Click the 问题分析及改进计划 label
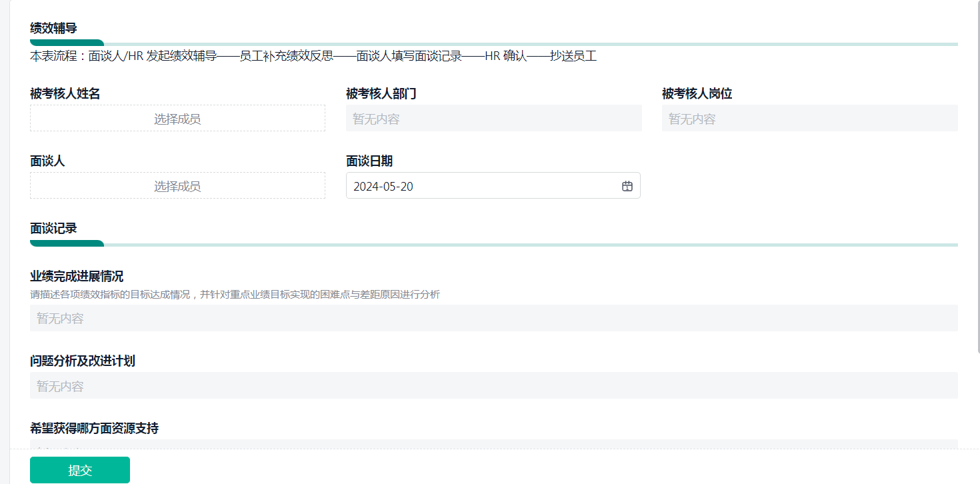Viewport: 980px width, 484px height. (83, 361)
